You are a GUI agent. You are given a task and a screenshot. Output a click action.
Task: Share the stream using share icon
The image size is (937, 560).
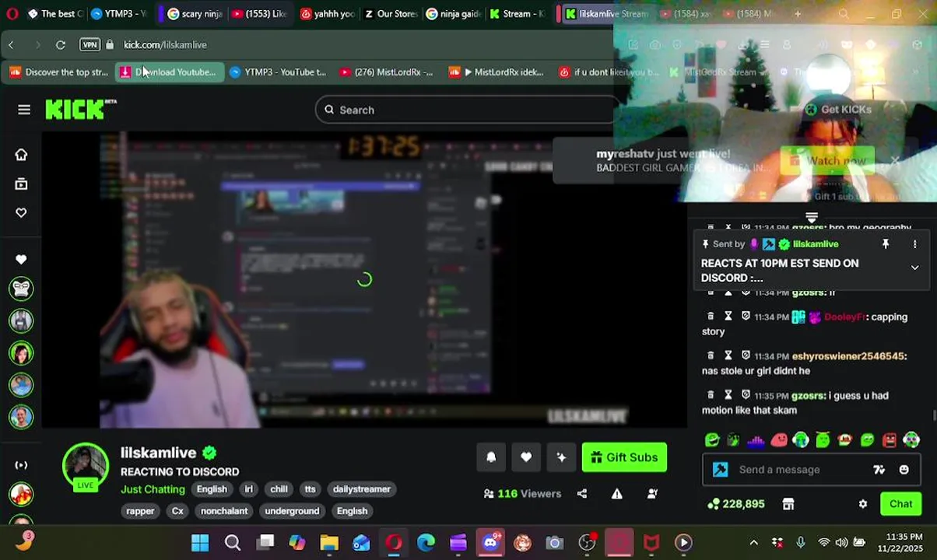coord(582,493)
